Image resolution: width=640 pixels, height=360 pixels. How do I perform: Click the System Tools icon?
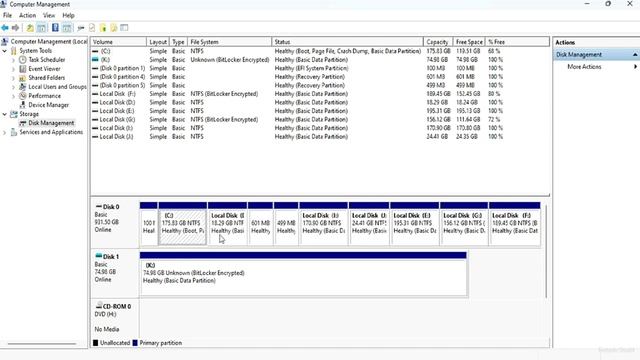pyautogui.click(x=14, y=51)
